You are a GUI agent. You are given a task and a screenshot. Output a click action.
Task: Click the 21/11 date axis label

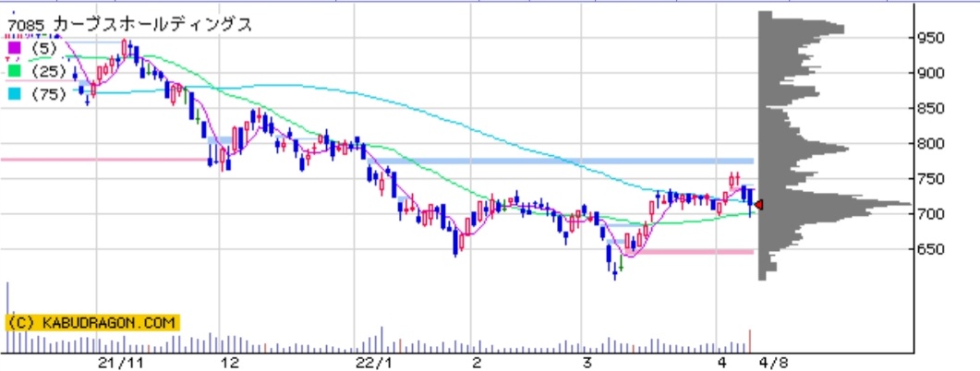(122, 363)
